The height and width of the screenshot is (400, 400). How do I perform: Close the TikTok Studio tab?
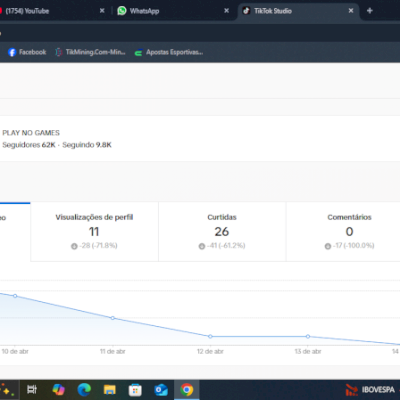click(x=351, y=11)
